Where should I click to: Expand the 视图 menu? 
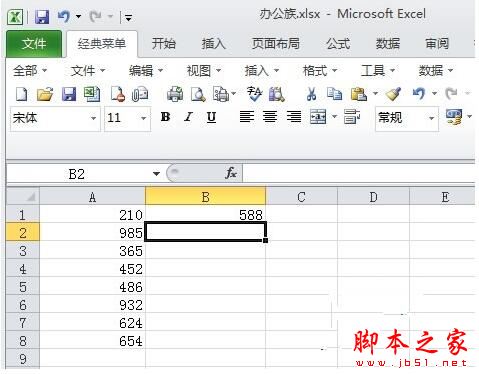pos(204,71)
